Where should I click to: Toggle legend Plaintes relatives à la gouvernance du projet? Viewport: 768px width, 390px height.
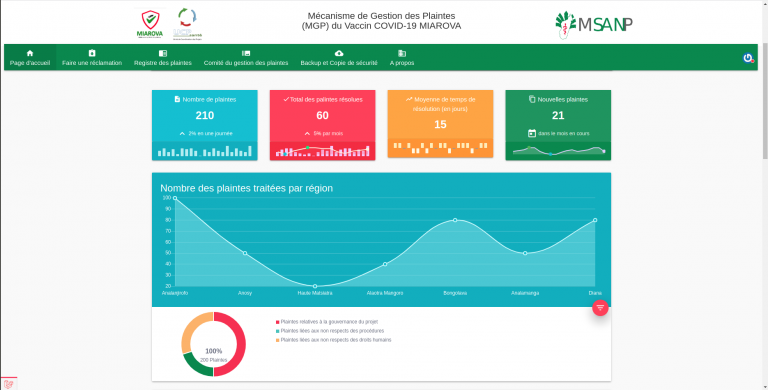[327, 322]
